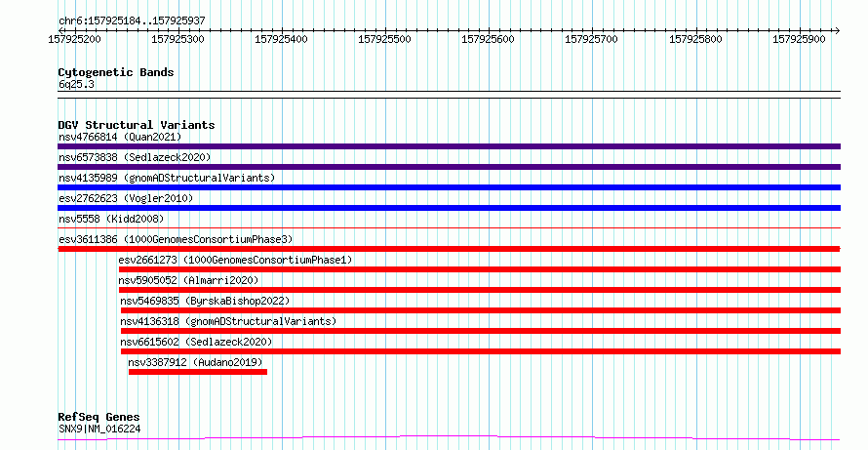The width and height of the screenshot is (868, 450).
Task: Click the RefSeq Genes track heading
Action: tap(99, 418)
